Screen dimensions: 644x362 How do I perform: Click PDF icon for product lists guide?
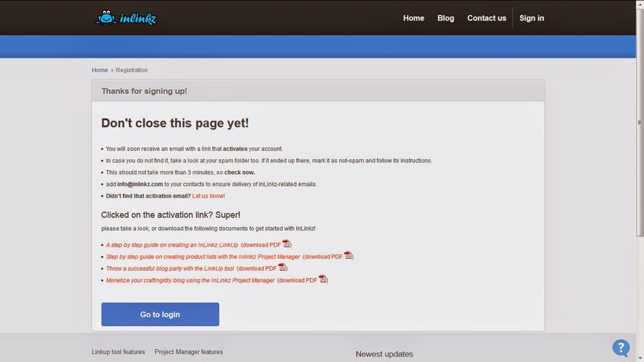point(348,255)
